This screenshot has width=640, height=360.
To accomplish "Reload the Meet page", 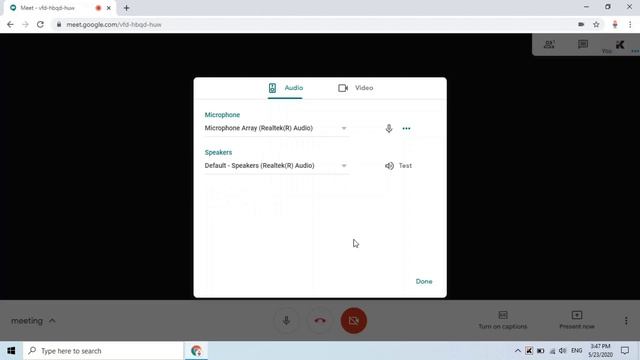I will (40, 24).
